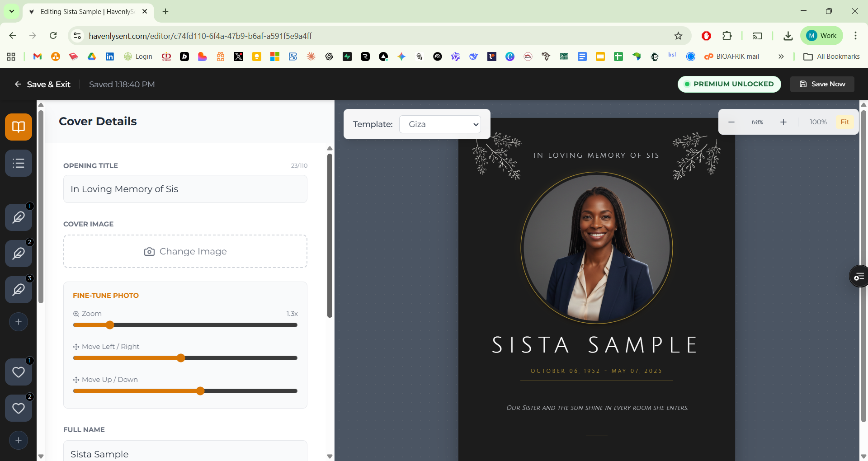The image size is (868, 461).
Task: Open the list sections sidebar icon
Action: [19, 163]
